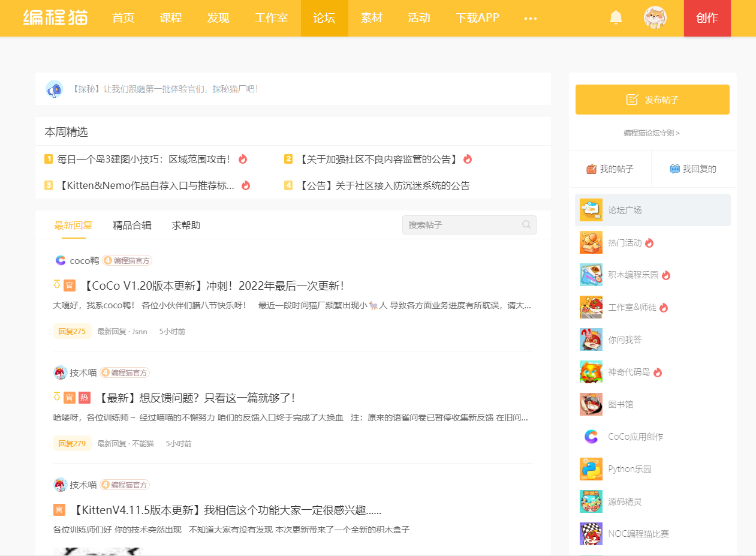The height and width of the screenshot is (556, 756).
Task: Click the 热 hot tag on 想反馈问题 post
Action: point(85,398)
